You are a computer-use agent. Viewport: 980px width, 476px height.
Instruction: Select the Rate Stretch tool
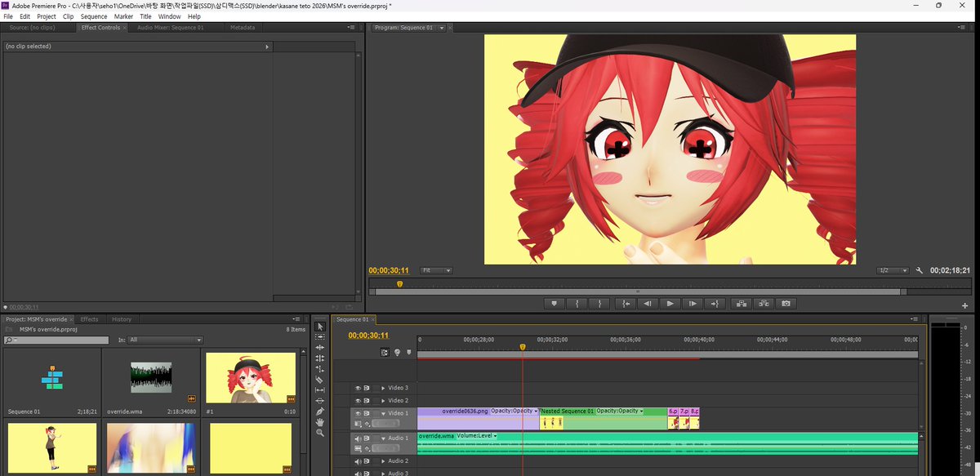point(319,369)
